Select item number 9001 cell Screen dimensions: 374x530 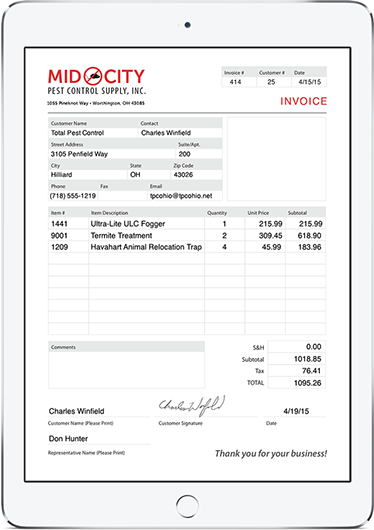[x=68, y=236]
